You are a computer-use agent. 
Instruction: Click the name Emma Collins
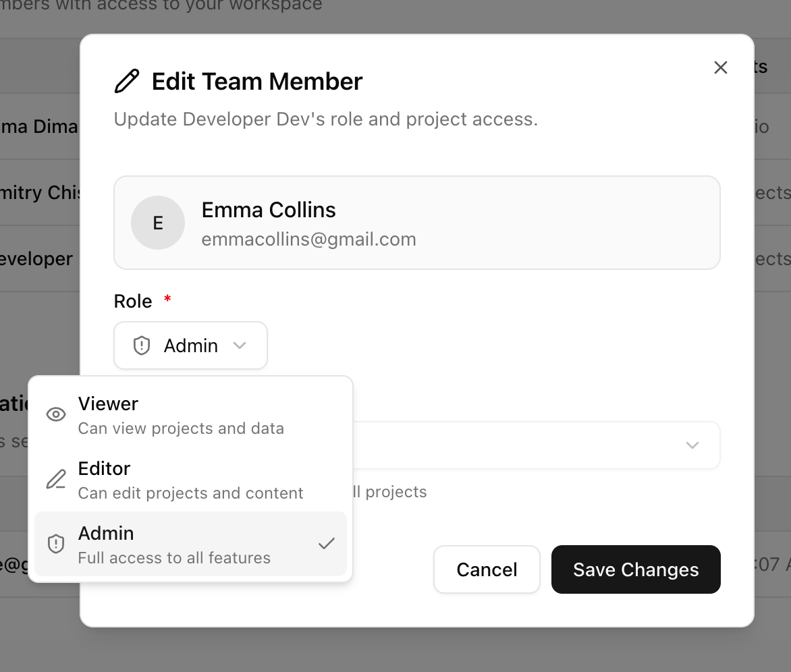pyautogui.click(x=269, y=211)
